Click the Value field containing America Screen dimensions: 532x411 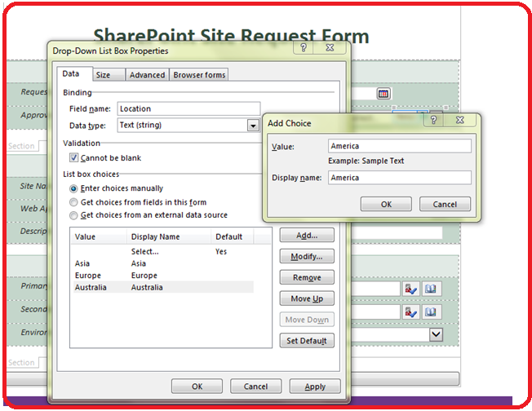coord(400,146)
